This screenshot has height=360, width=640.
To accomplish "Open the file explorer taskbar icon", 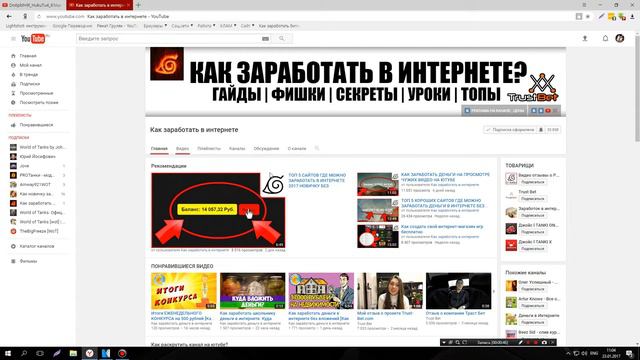I will pos(73,353).
